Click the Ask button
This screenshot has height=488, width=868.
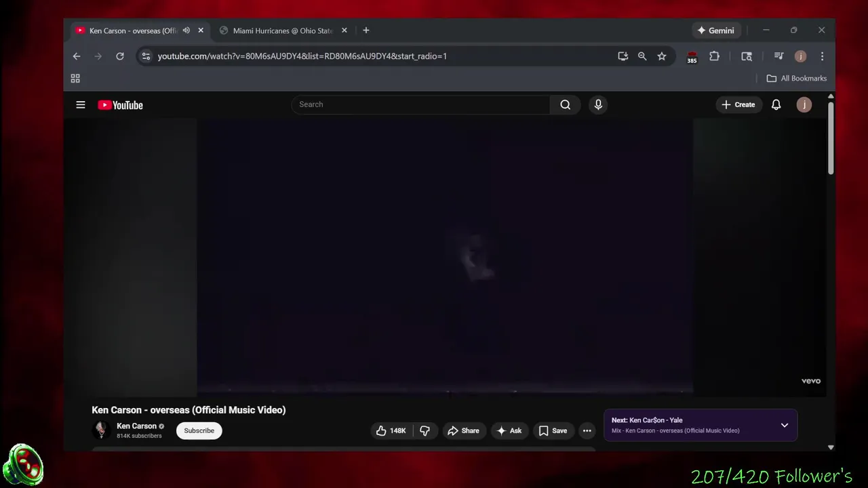pos(509,430)
